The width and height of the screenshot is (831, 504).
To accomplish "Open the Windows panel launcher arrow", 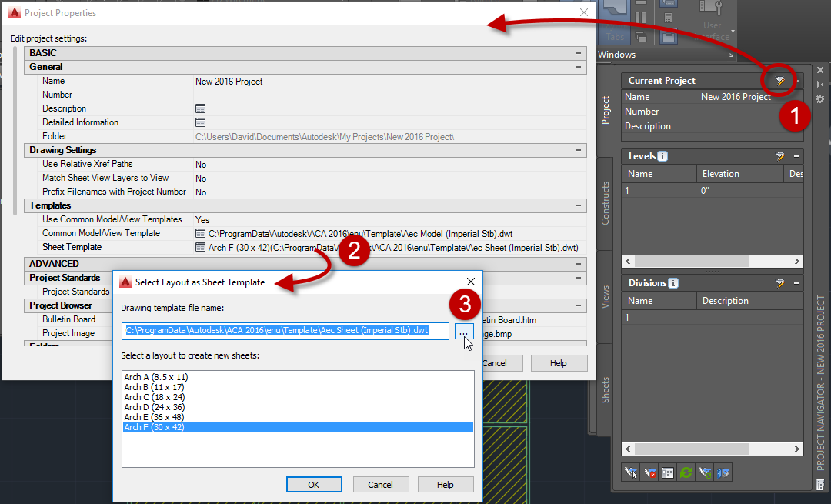I will tap(729, 54).
